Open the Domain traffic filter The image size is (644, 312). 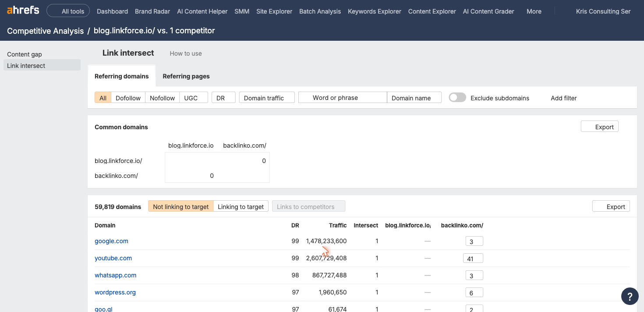267,98
